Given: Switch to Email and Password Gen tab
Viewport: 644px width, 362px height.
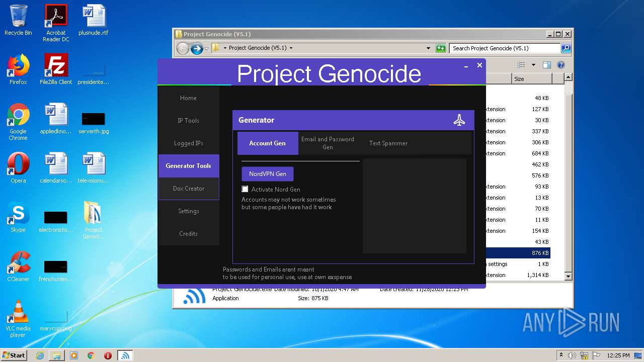Looking at the screenshot, I should (328, 143).
